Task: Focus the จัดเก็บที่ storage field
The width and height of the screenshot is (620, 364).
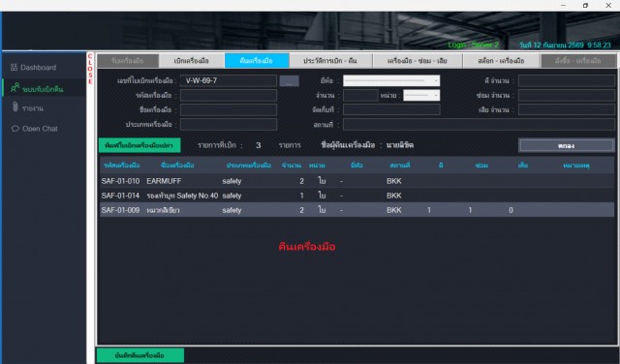Action: point(391,109)
